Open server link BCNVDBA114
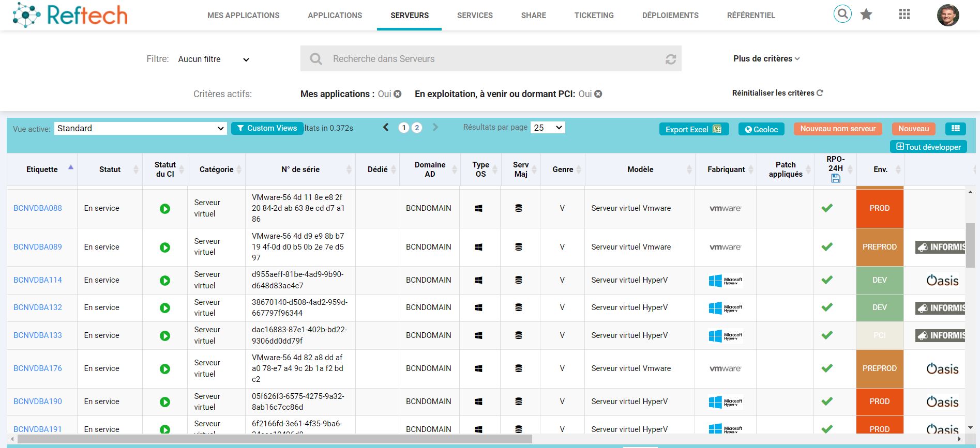This screenshot has width=980, height=448. (x=38, y=280)
